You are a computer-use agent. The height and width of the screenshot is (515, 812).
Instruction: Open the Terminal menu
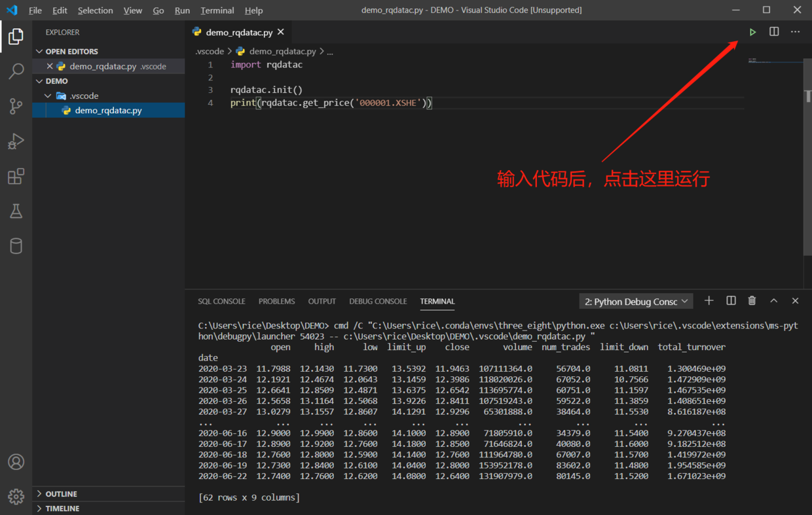click(x=217, y=10)
